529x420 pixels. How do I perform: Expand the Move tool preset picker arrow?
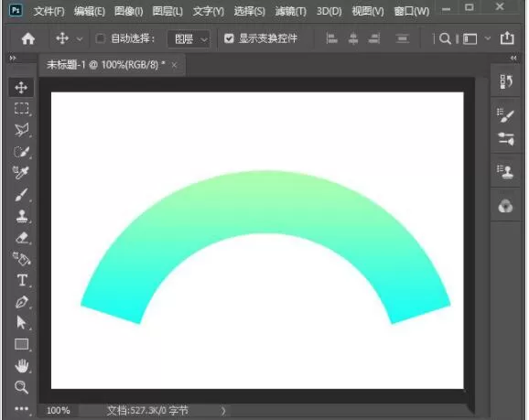point(80,39)
